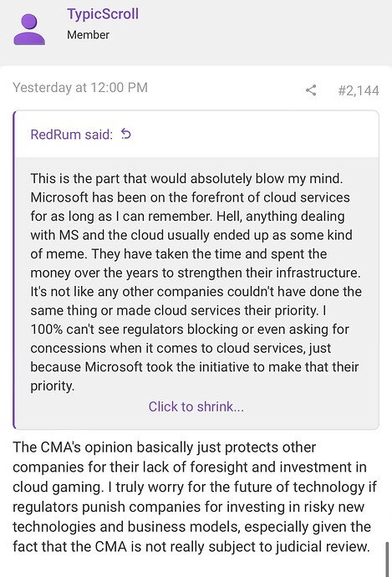Viewport: 392px width, 577px height.
Task: Click the quote's first line 'This is the part'
Action: tap(187, 178)
